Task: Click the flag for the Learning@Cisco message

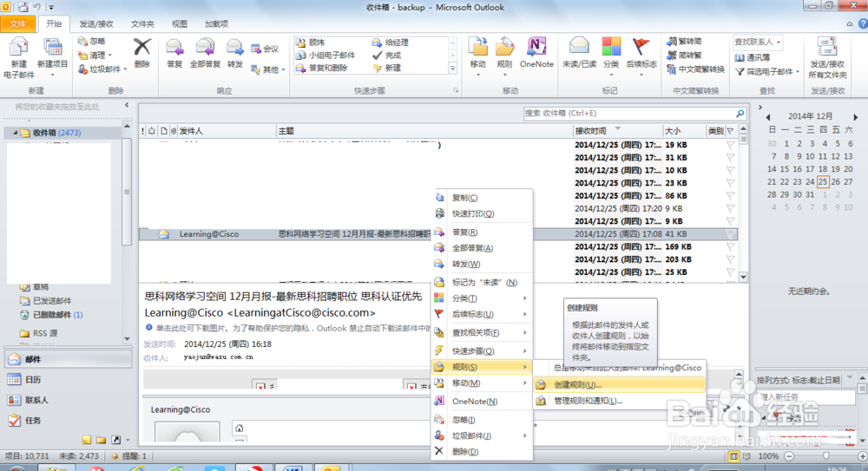Action: (731, 234)
